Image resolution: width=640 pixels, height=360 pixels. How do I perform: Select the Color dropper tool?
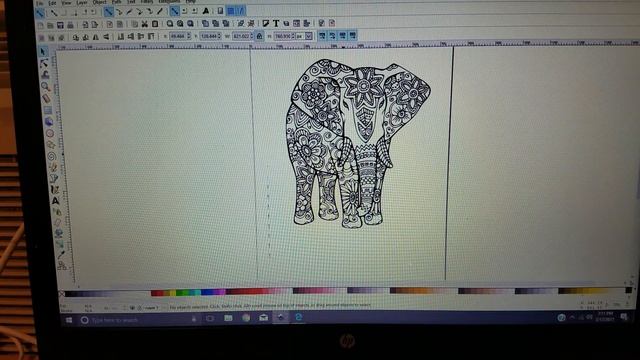(61, 255)
